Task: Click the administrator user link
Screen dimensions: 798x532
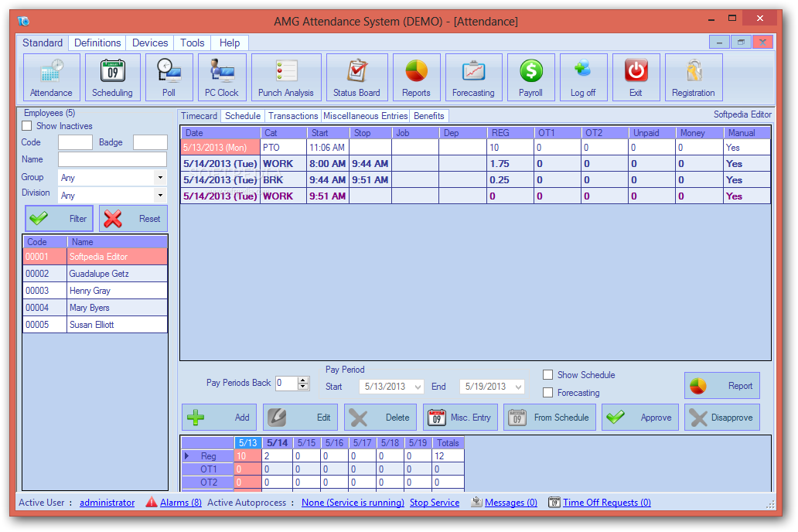Action: (107, 503)
